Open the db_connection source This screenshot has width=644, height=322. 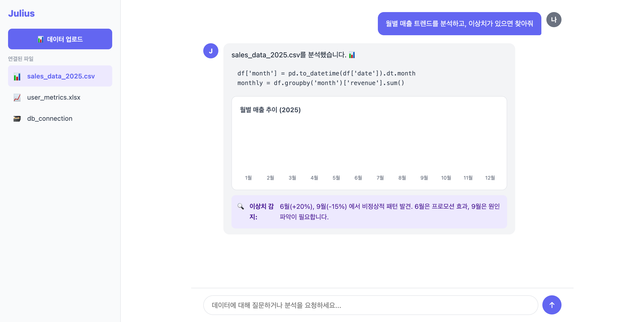[60, 118]
